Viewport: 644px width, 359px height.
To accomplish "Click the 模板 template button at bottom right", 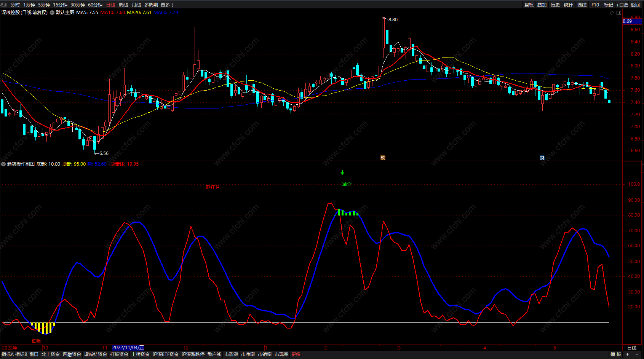I will (x=616, y=354).
